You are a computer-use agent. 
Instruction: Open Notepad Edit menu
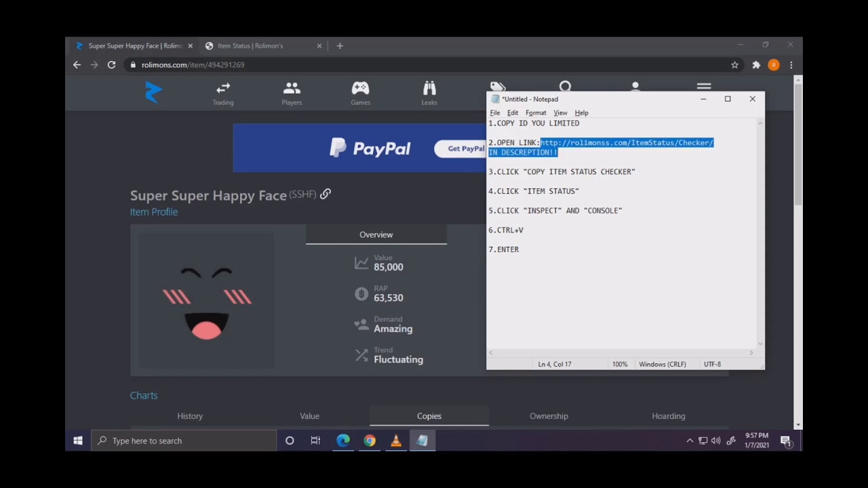[x=513, y=113]
